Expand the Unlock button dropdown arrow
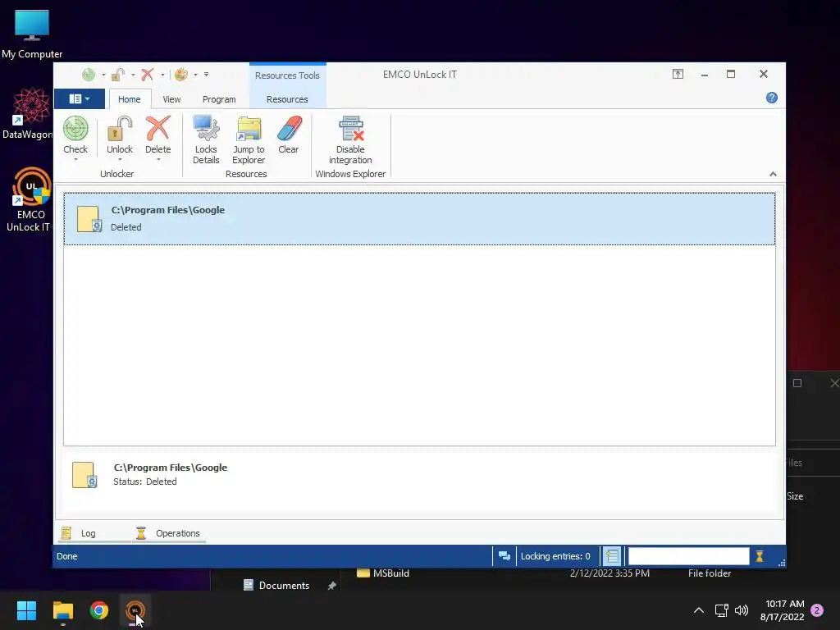 [x=120, y=160]
